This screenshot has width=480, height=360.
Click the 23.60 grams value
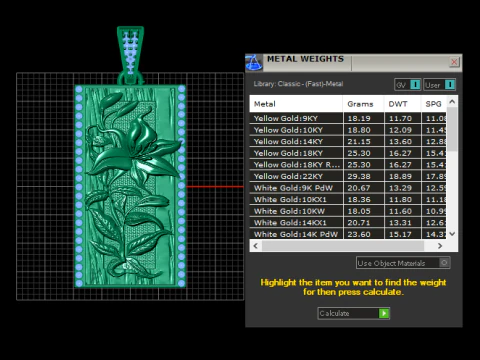[x=359, y=234]
